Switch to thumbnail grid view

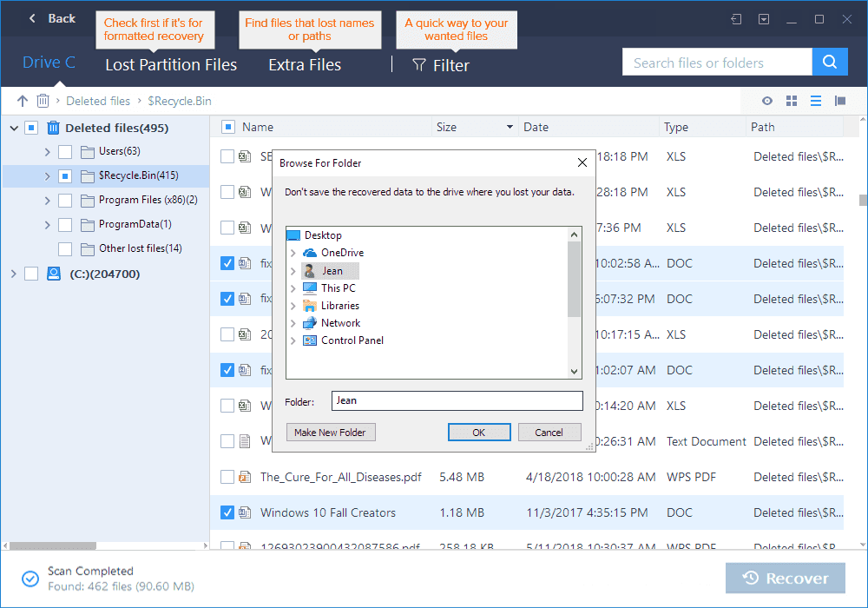coord(792,101)
